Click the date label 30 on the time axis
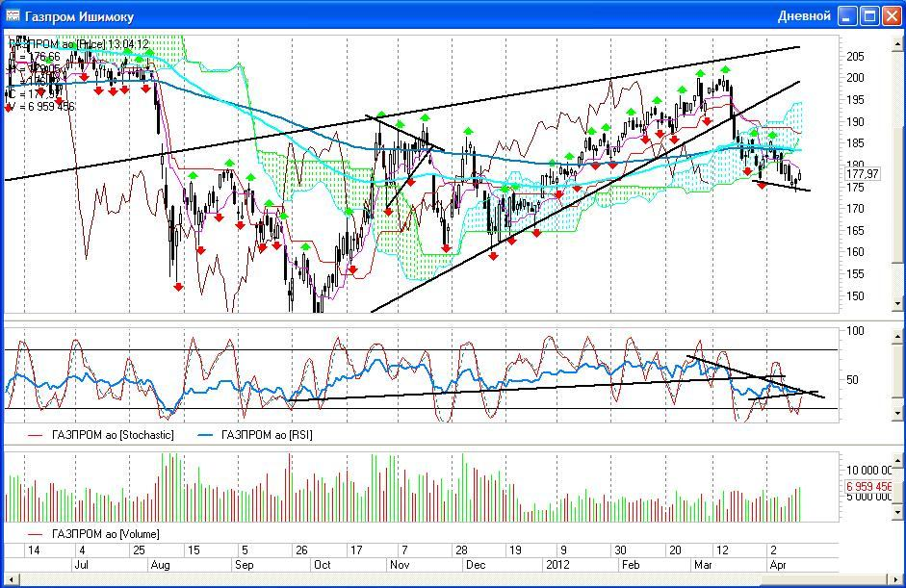This screenshot has height=588, width=906. click(x=621, y=550)
